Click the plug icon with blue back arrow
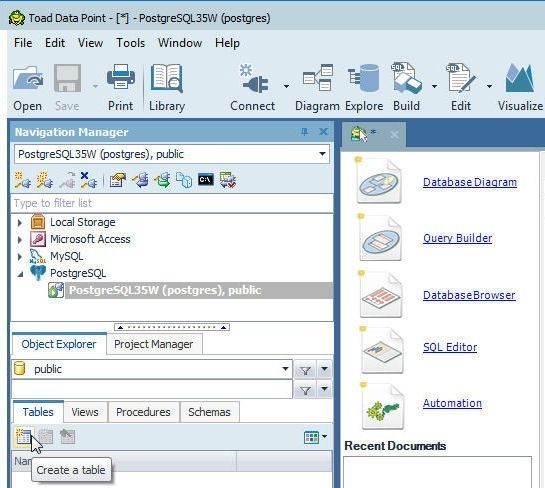The width and height of the screenshot is (545, 488). [x=140, y=180]
